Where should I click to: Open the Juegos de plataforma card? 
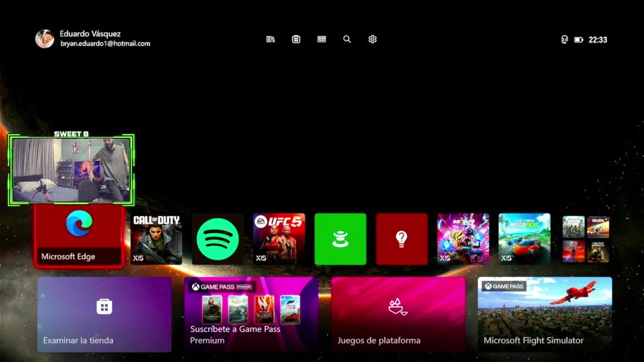(x=398, y=314)
